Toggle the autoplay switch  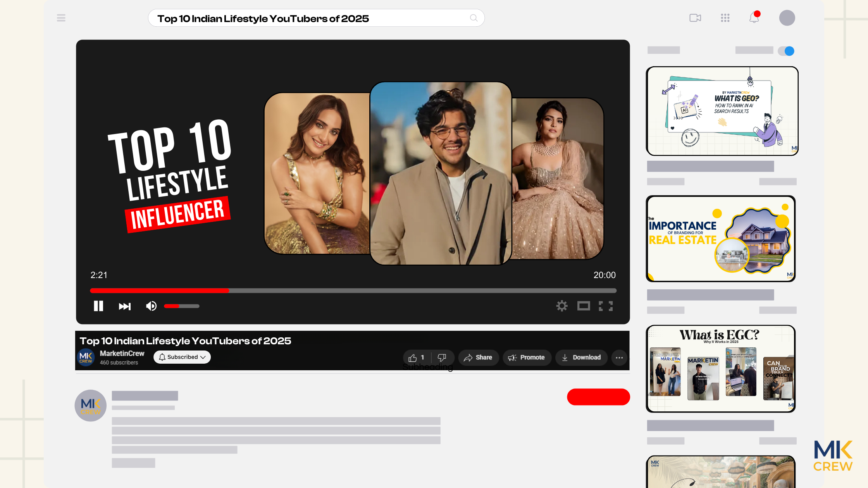786,51
